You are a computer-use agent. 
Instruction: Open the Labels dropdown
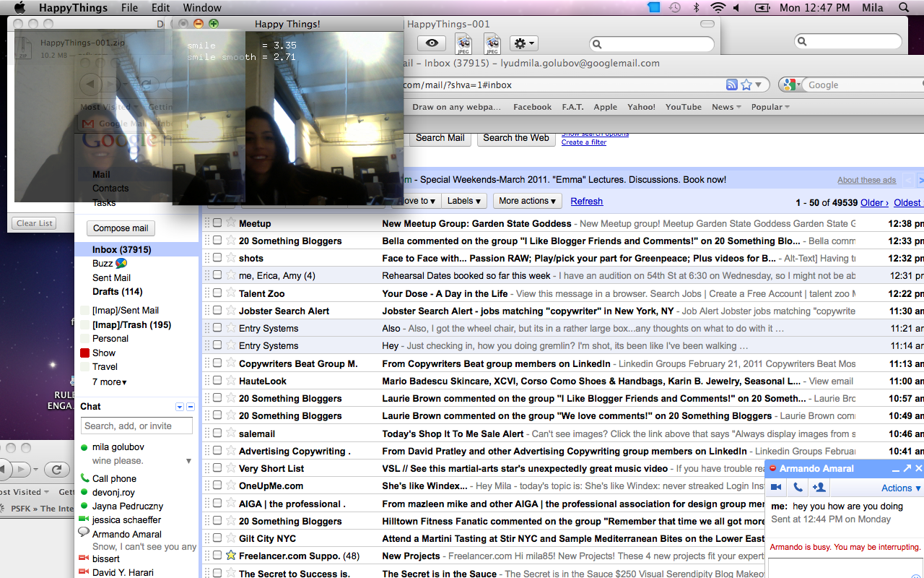pos(463,201)
